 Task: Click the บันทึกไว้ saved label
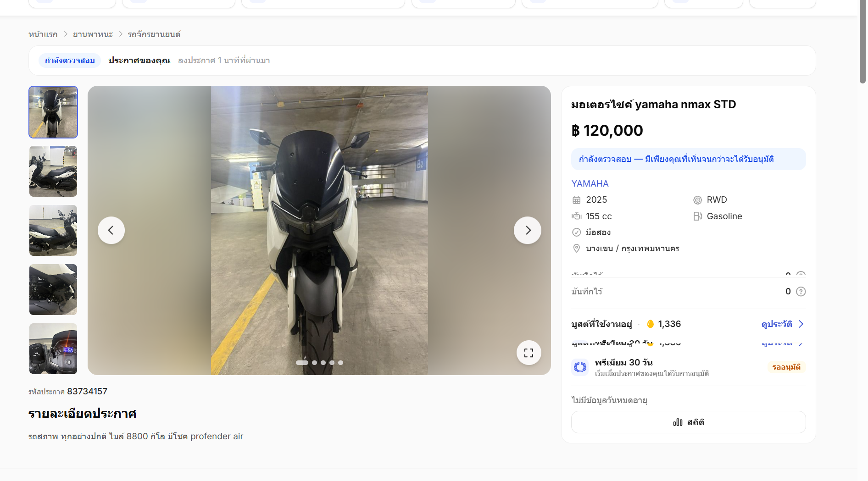587,292
